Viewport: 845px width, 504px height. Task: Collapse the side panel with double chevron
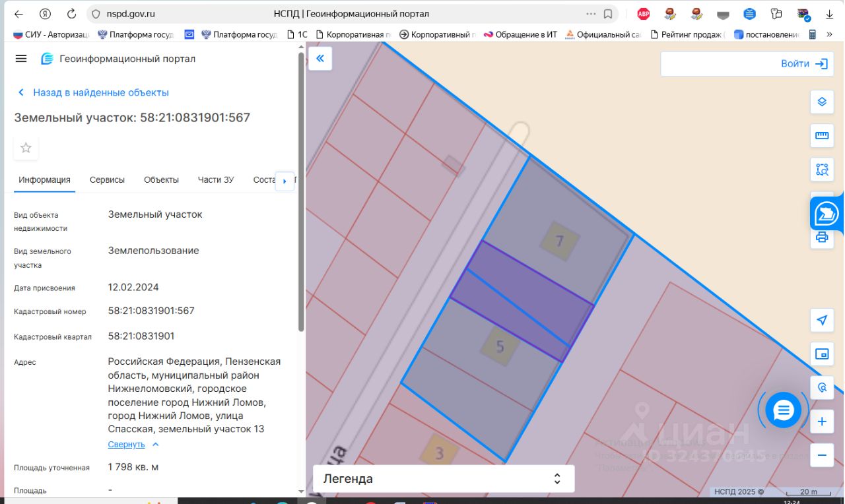coord(320,59)
